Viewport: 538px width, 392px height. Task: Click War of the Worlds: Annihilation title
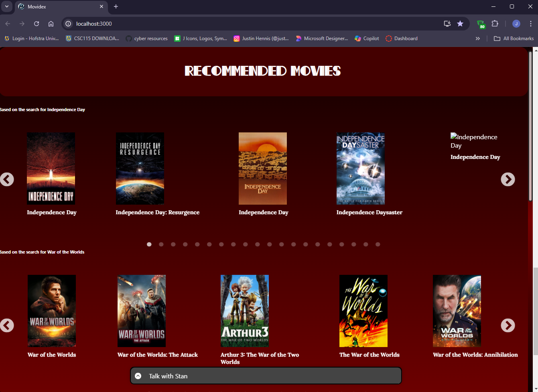(475, 355)
